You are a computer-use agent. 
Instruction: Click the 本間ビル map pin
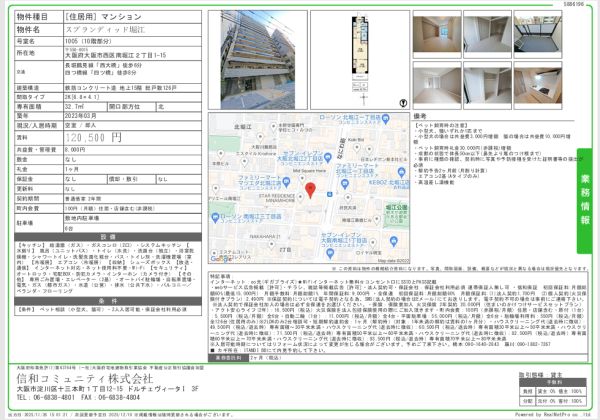click(x=221, y=154)
